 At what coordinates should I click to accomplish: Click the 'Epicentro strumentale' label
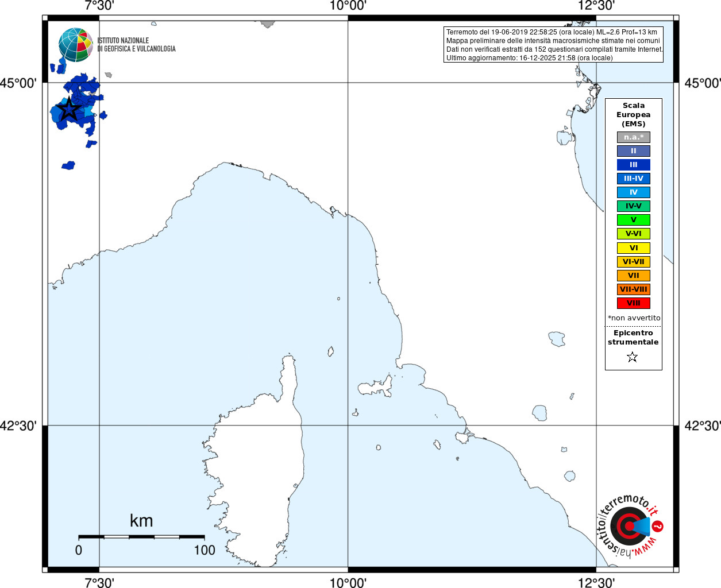[x=633, y=338]
